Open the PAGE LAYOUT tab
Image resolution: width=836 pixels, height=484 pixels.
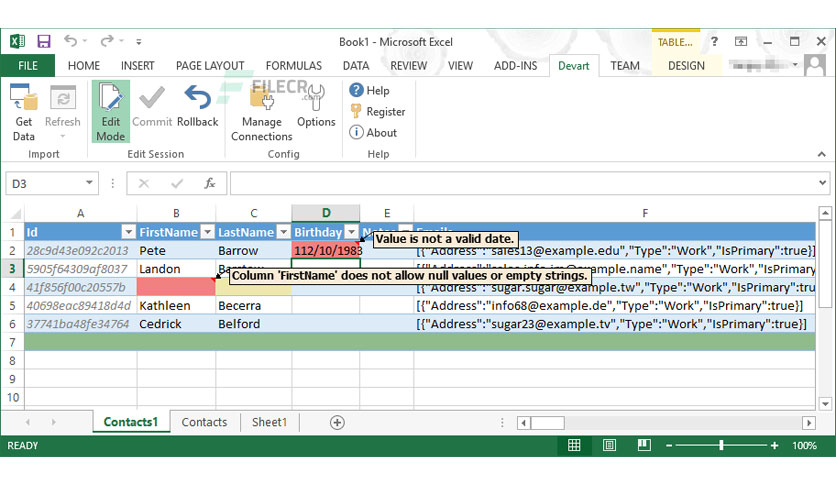click(210, 66)
